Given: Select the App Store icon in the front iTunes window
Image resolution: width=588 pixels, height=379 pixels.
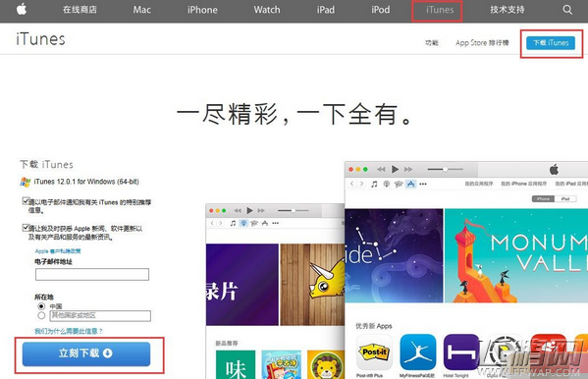Looking at the screenshot, I should tap(411, 184).
